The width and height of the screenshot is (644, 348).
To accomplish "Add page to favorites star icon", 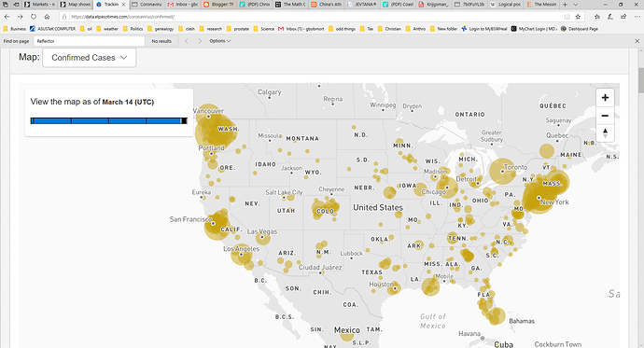I will (579, 17).
